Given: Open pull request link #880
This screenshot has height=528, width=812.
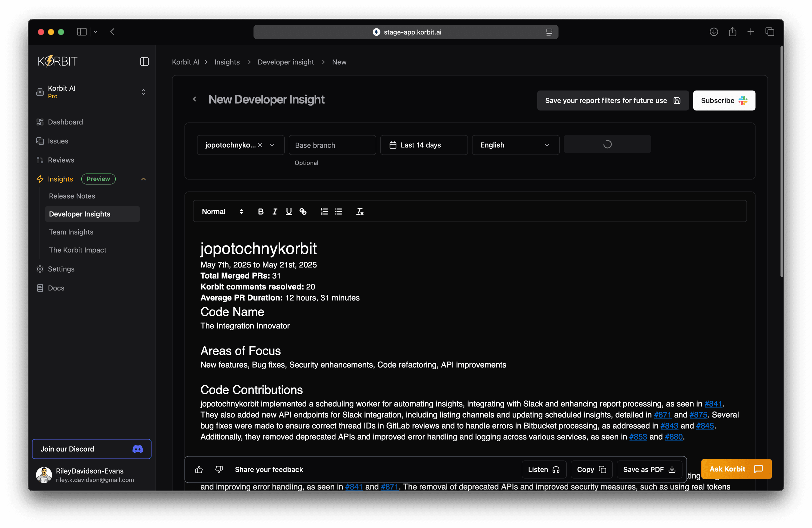Looking at the screenshot, I should tap(674, 437).
